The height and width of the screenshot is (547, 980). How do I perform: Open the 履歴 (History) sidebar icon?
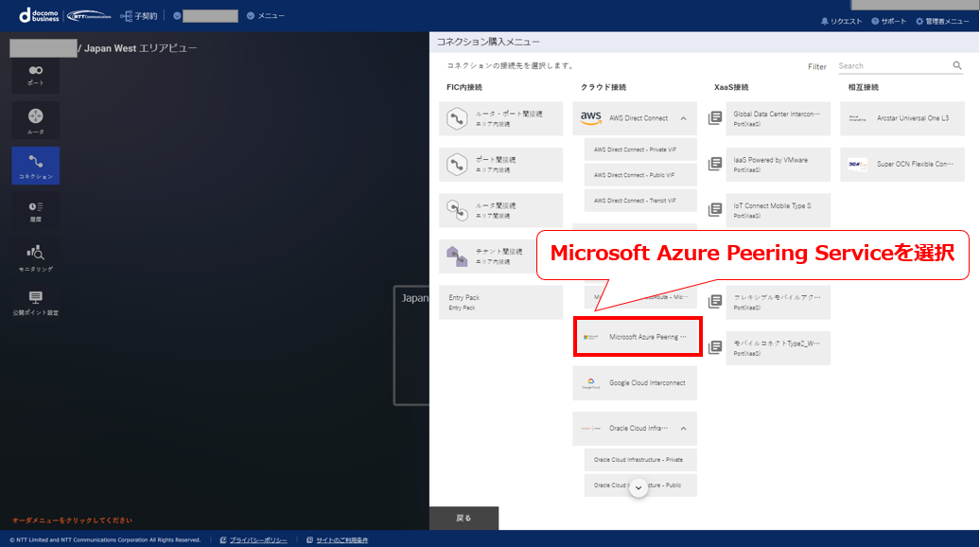(x=36, y=211)
